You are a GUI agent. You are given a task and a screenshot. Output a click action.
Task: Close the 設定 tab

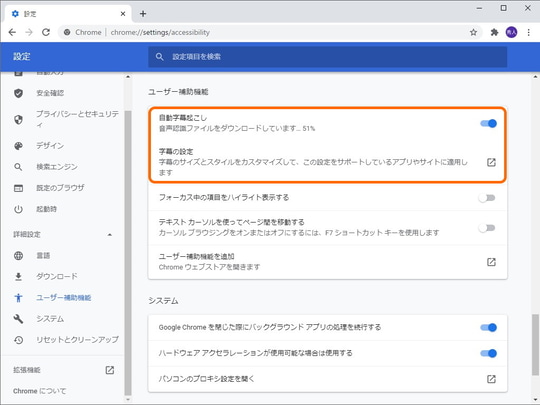123,14
